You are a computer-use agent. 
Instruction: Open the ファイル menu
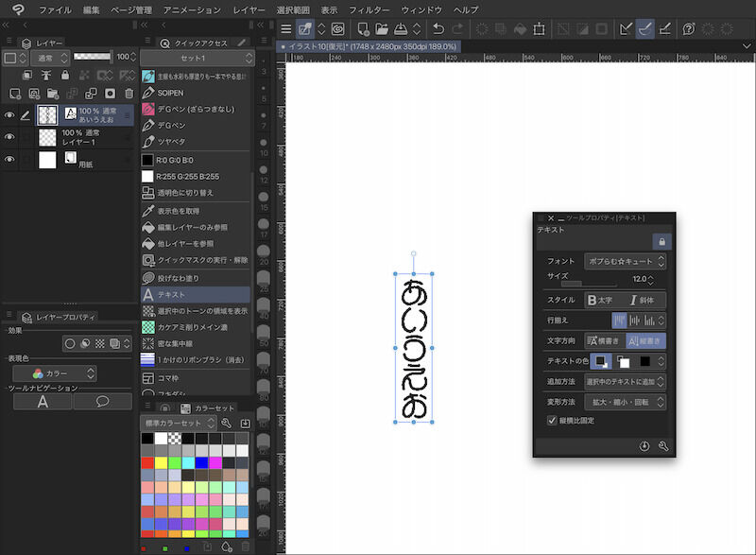pyautogui.click(x=55, y=9)
